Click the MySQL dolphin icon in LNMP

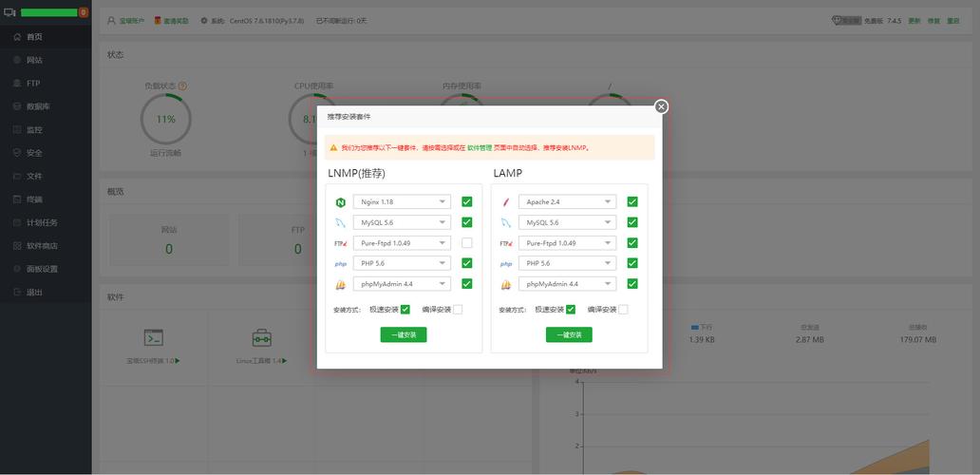tap(340, 223)
